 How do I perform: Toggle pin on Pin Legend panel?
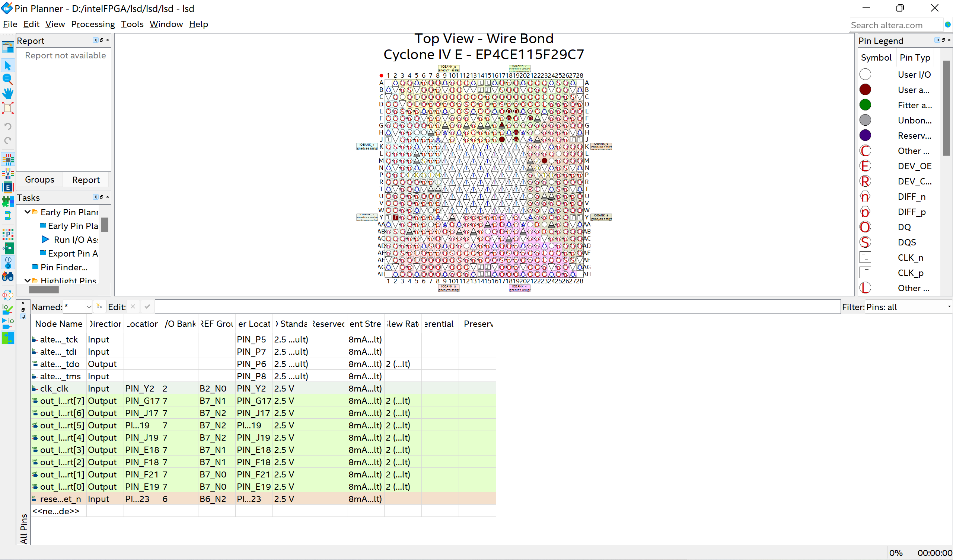[937, 40]
